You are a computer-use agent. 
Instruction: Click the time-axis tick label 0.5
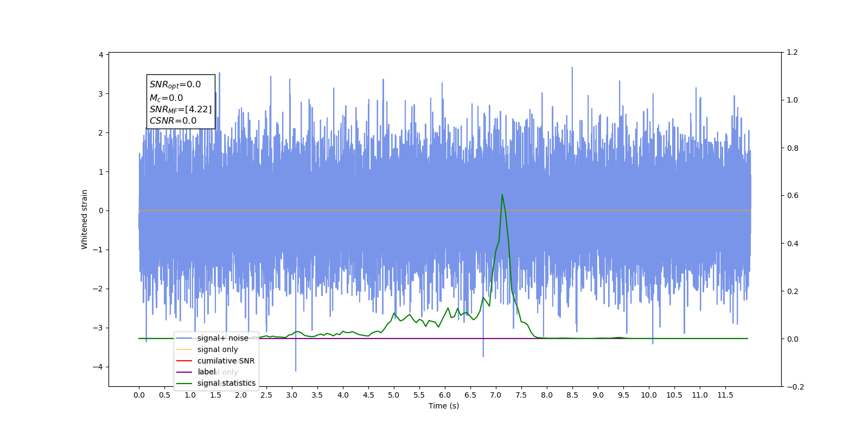point(164,395)
